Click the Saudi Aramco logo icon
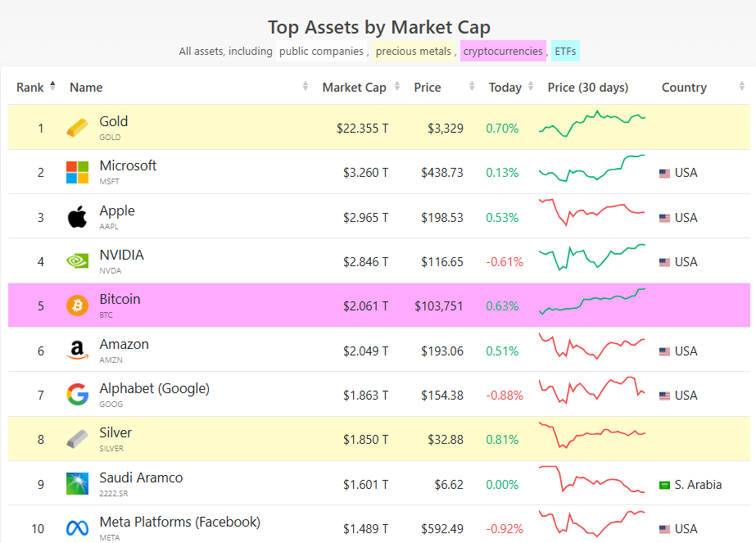 pyautogui.click(x=77, y=484)
